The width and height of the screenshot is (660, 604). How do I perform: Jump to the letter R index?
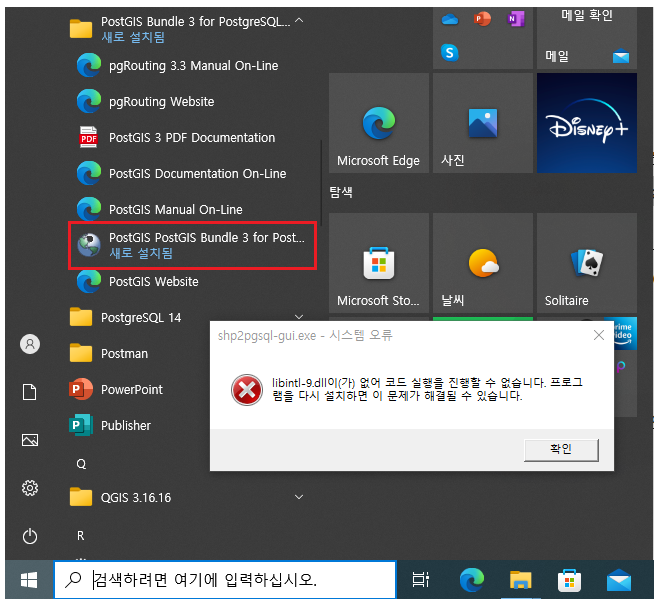(80, 535)
